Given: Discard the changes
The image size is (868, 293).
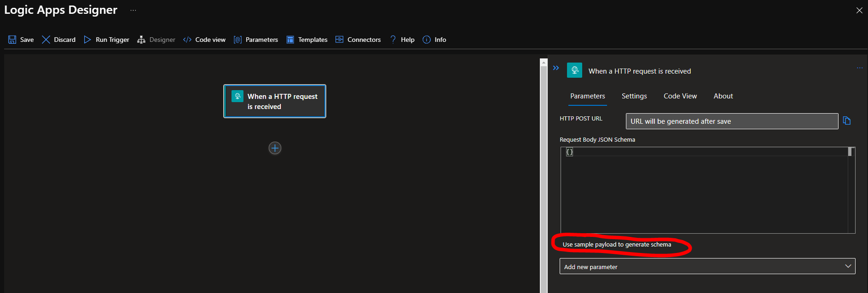Looking at the screenshot, I should tap(59, 40).
